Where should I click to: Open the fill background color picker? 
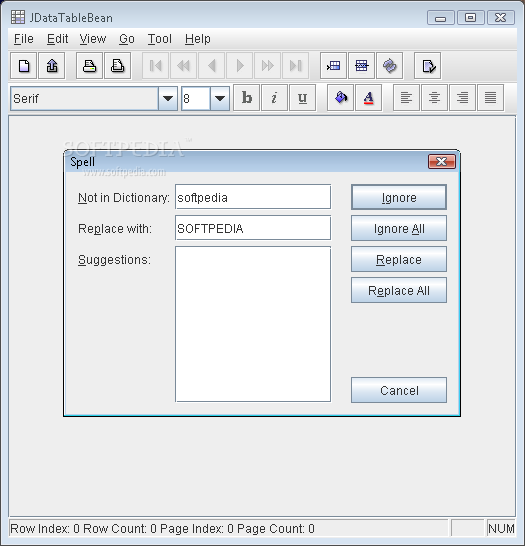[340, 98]
